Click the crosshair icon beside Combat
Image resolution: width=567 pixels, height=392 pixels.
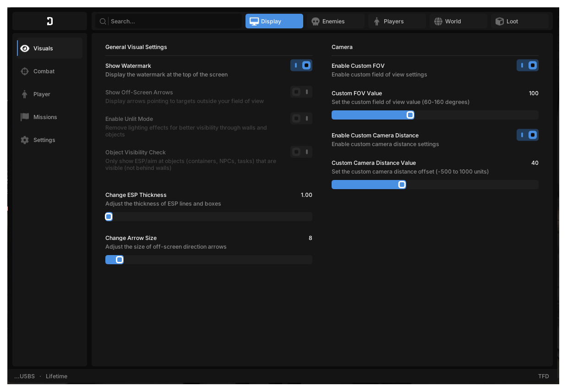(25, 71)
